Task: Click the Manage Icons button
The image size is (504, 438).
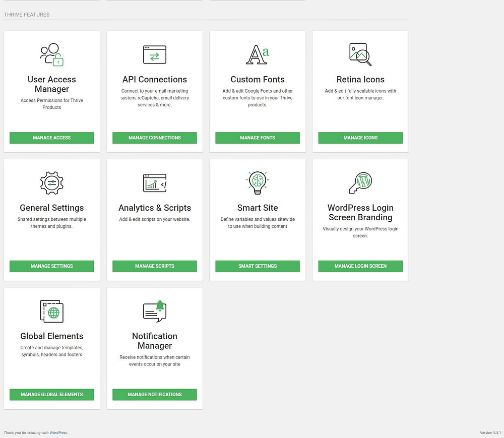Action: pos(360,138)
